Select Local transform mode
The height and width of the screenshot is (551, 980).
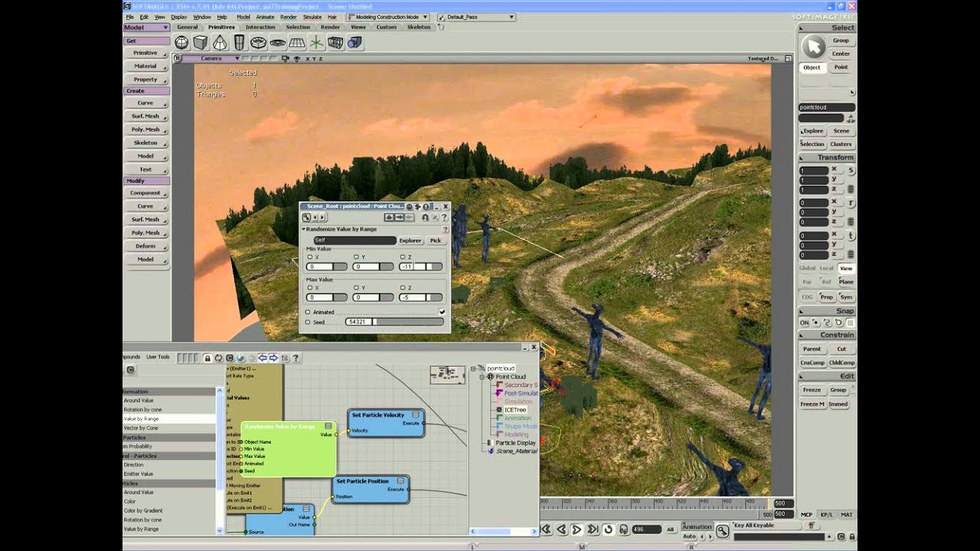pos(826,269)
